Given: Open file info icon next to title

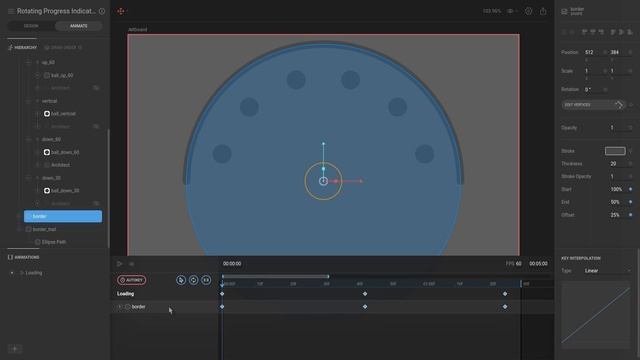Looking at the screenshot, I should tap(102, 11).
